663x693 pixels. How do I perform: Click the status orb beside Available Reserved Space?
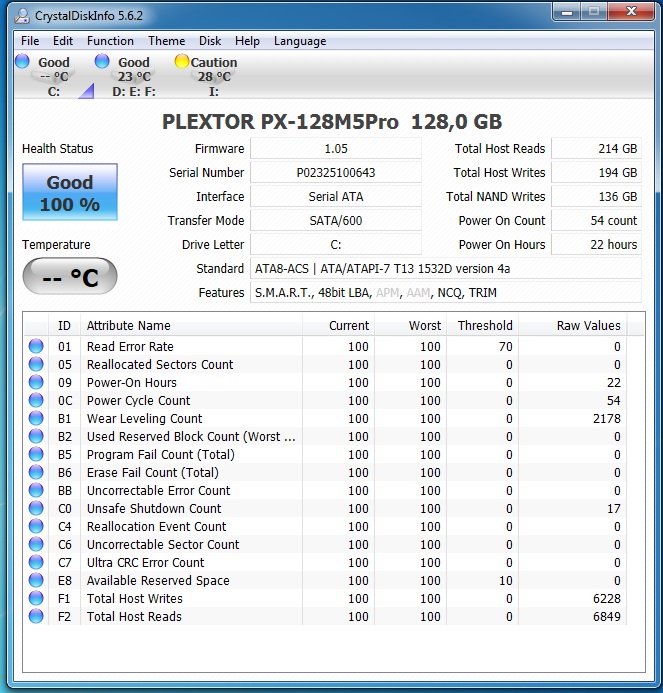click(x=36, y=581)
